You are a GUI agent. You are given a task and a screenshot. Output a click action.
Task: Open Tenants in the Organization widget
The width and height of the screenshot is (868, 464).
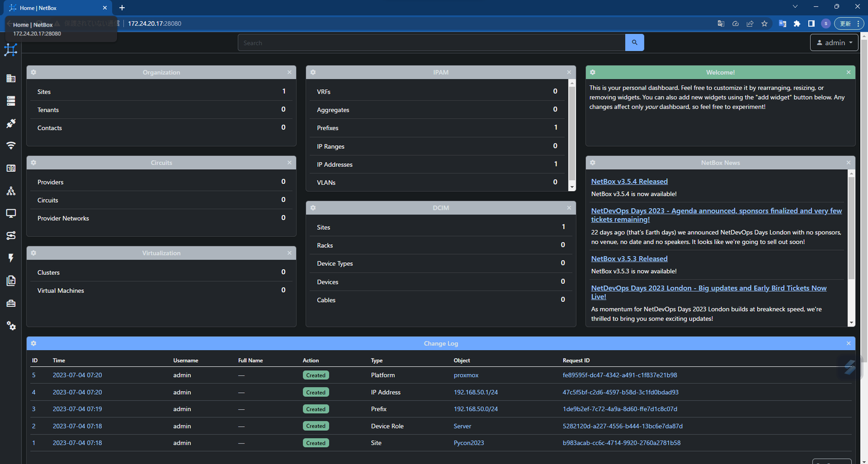(48, 110)
